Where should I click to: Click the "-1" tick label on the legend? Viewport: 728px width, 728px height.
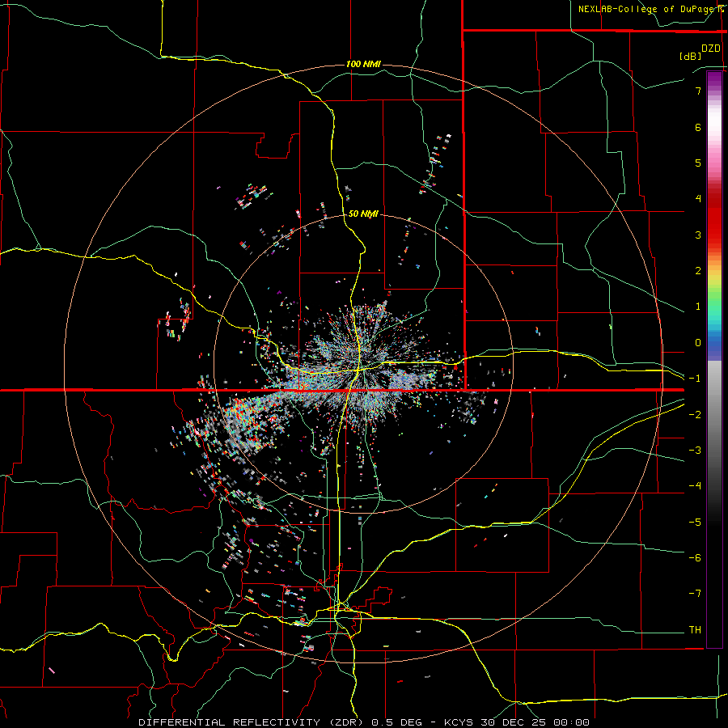point(695,379)
